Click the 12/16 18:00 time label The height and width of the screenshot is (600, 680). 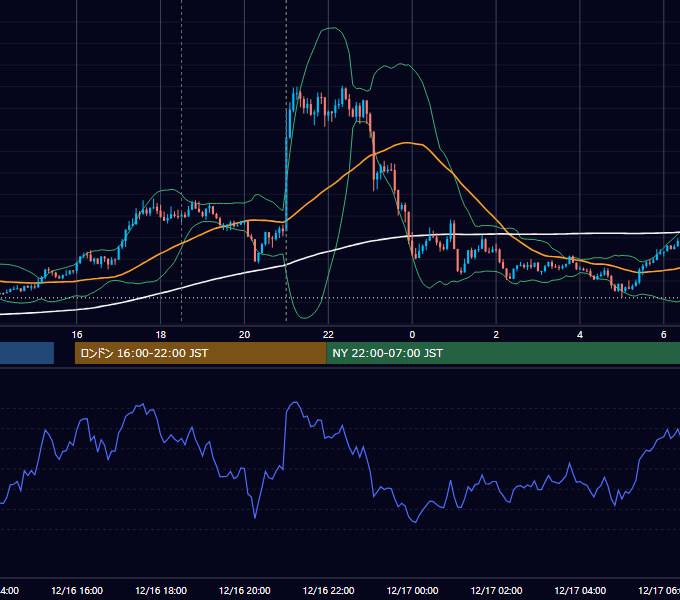(x=161, y=590)
